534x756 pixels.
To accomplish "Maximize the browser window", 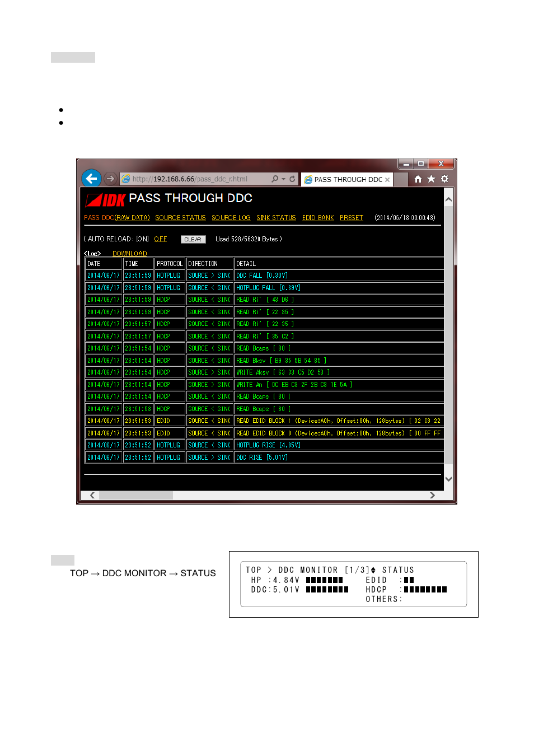I will 421,164.
